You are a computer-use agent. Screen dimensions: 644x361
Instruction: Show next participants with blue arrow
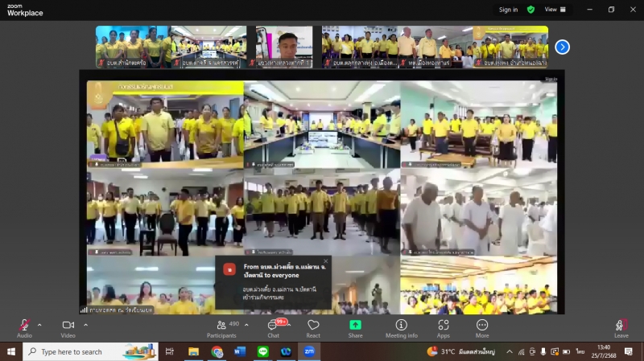pyautogui.click(x=562, y=47)
